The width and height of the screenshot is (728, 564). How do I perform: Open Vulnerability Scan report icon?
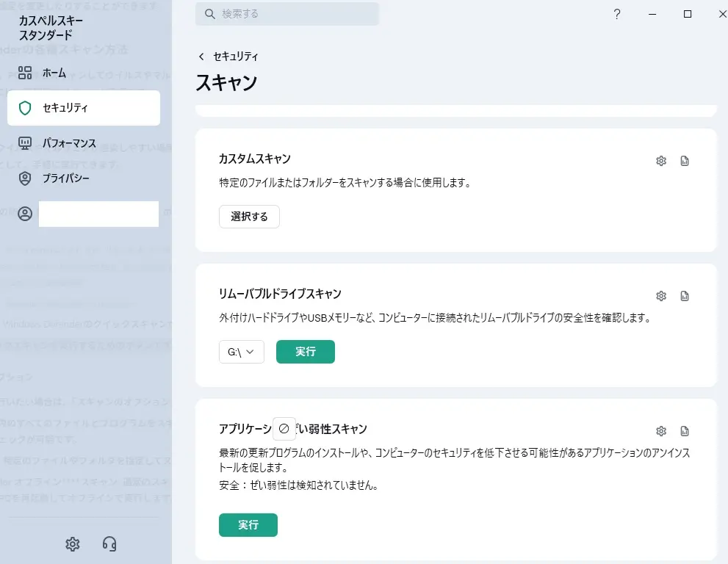pyautogui.click(x=685, y=431)
